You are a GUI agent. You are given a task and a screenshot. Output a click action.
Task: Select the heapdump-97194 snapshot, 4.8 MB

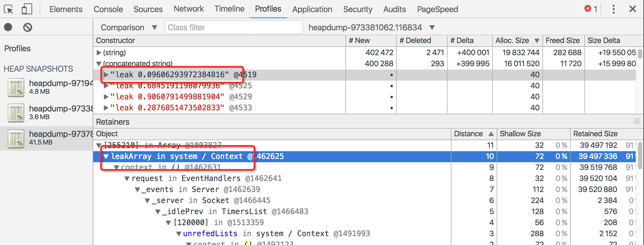(46, 87)
